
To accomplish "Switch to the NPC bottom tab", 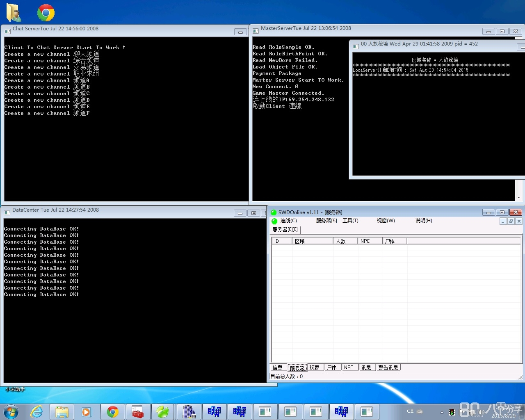I will (349, 367).
